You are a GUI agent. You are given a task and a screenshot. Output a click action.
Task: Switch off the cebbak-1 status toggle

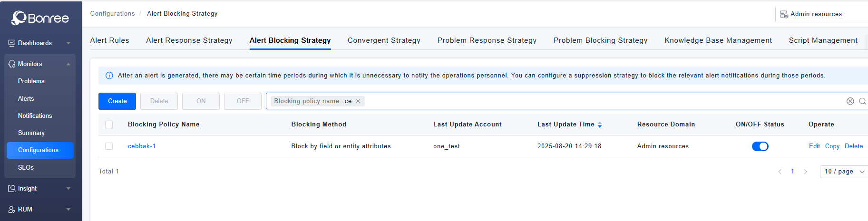pos(760,146)
